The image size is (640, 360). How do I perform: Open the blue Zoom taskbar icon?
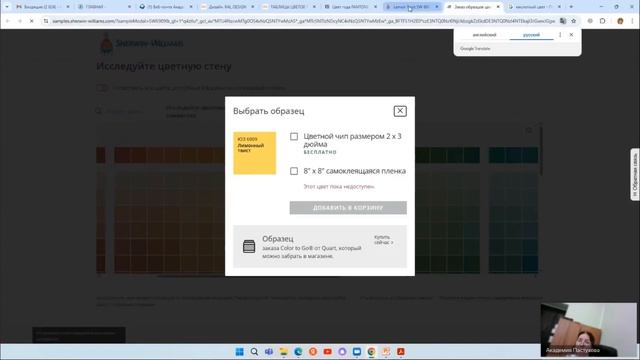(357, 351)
